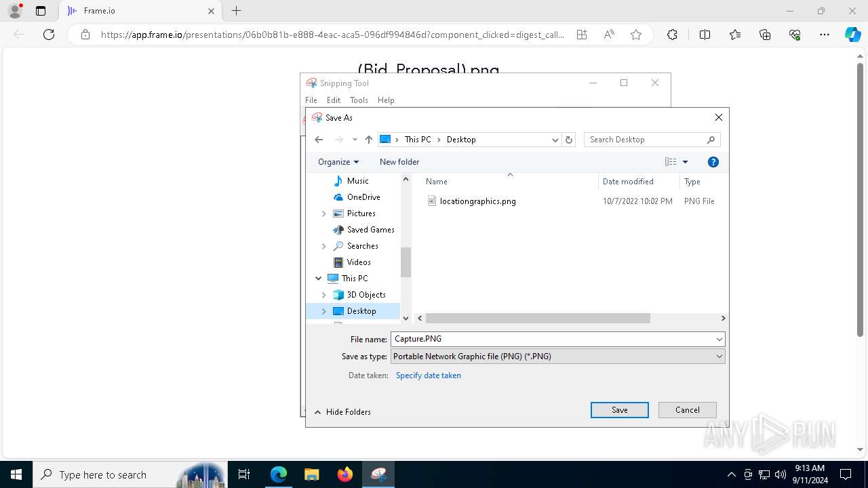
Task: Open the Organize menu
Action: tap(338, 162)
